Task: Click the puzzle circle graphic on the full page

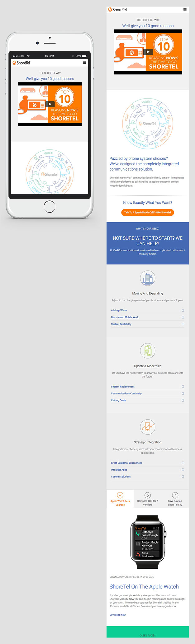Action: click(x=147, y=123)
